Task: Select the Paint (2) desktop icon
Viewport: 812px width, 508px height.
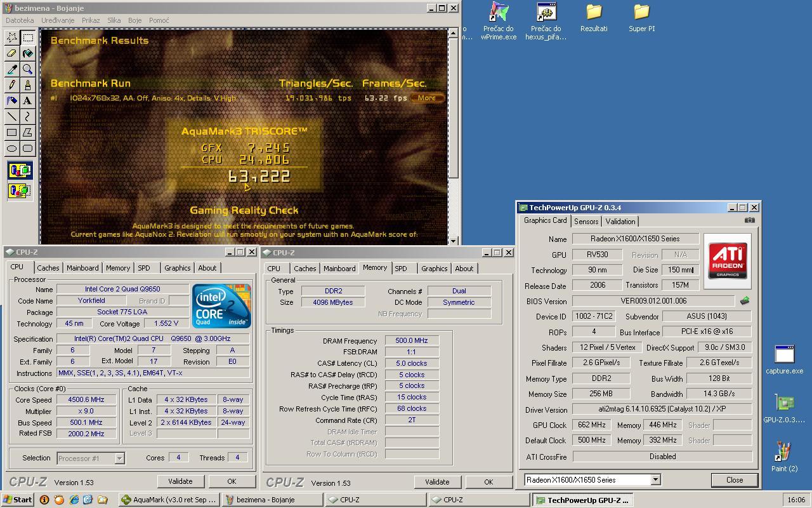Action: [x=785, y=457]
